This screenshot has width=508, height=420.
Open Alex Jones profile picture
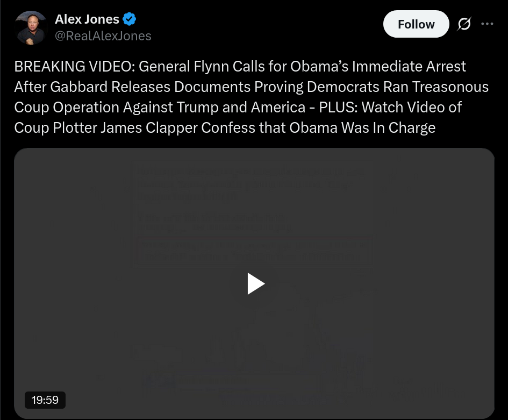tap(31, 28)
